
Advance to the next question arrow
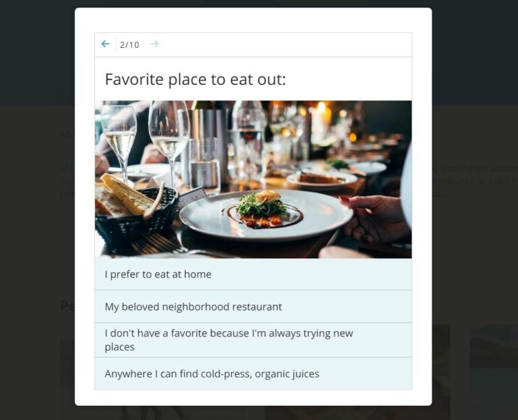pos(154,44)
